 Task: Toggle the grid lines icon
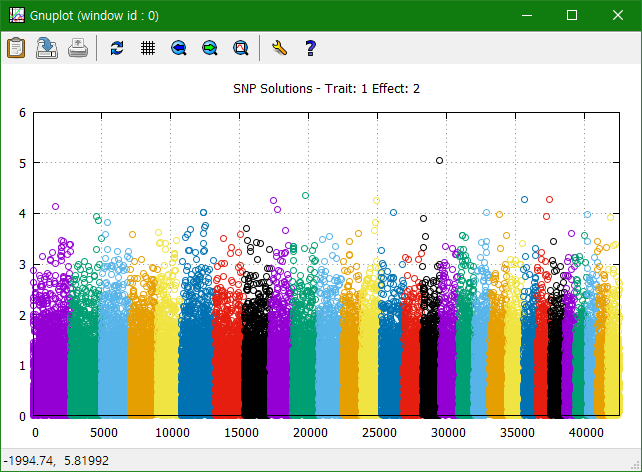point(148,48)
